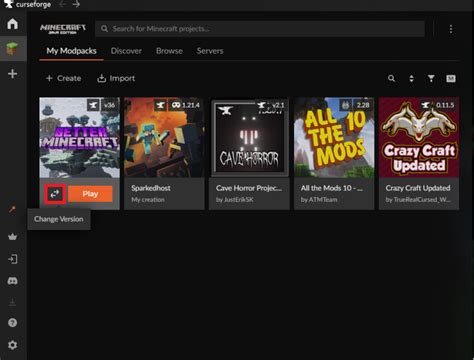This screenshot has width=474, height=360.
Task: Click the 1.21.4 version badge on Sparkedhost
Action: point(186,105)
